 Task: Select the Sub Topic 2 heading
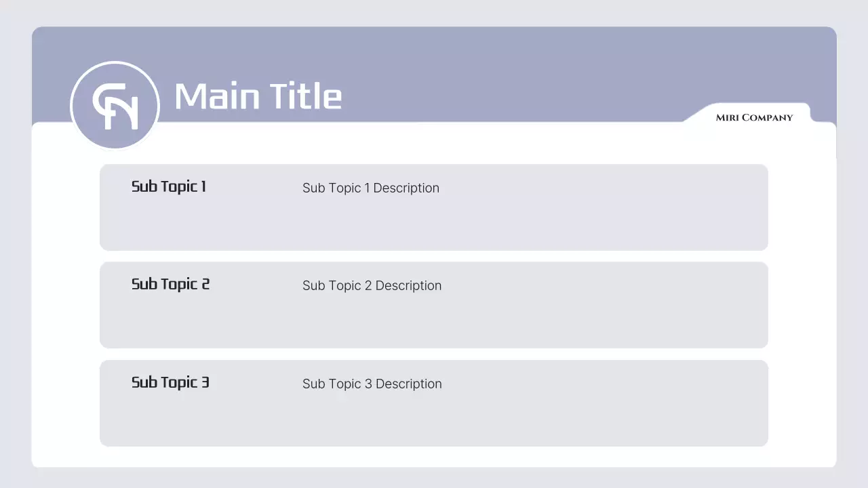pyautogui.click(x=170, y=284)
